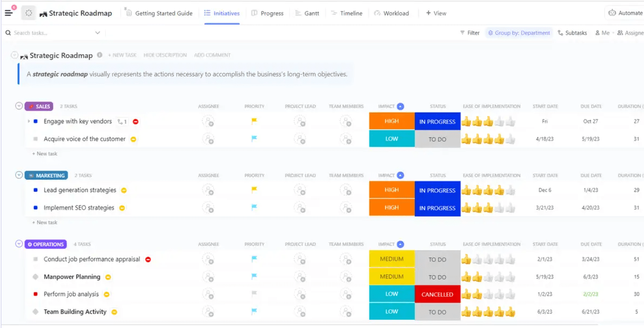Click Filter button

click(x=470, y=33)
